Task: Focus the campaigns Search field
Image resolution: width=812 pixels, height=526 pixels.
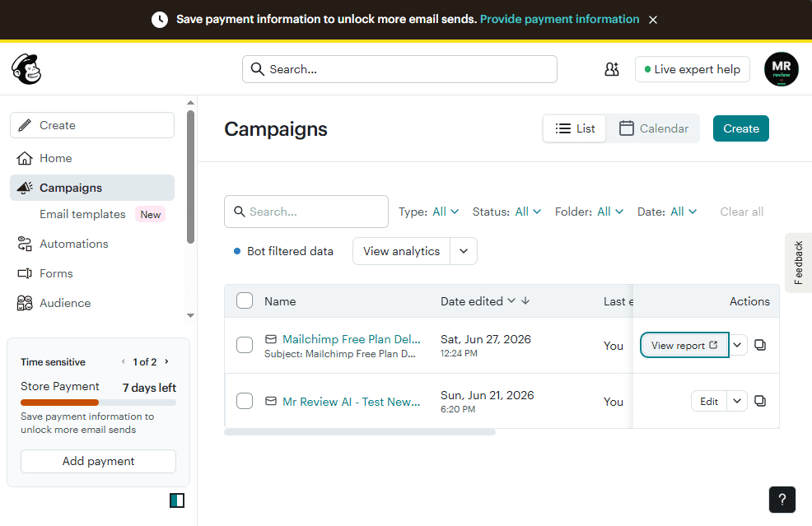Action: [306, 212]
